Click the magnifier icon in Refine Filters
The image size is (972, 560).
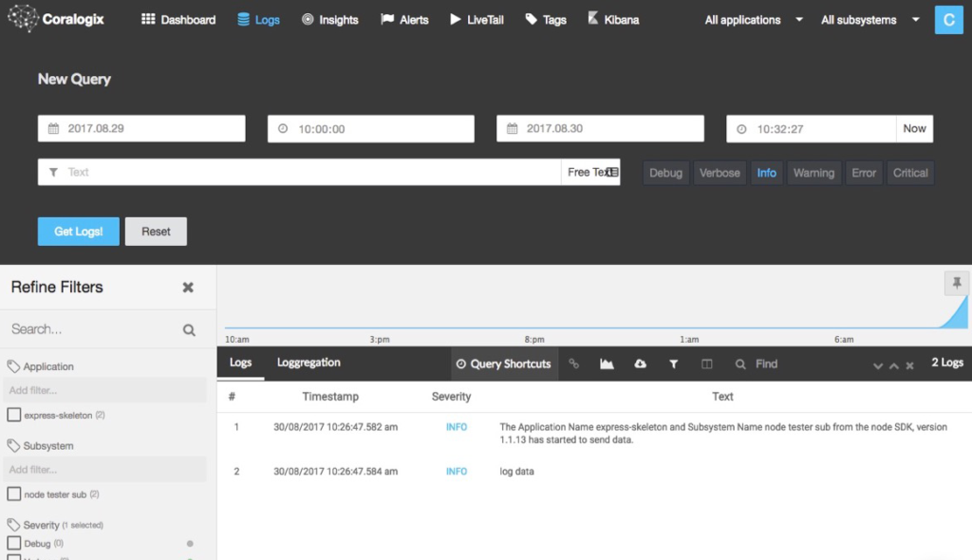coord(189,330)
